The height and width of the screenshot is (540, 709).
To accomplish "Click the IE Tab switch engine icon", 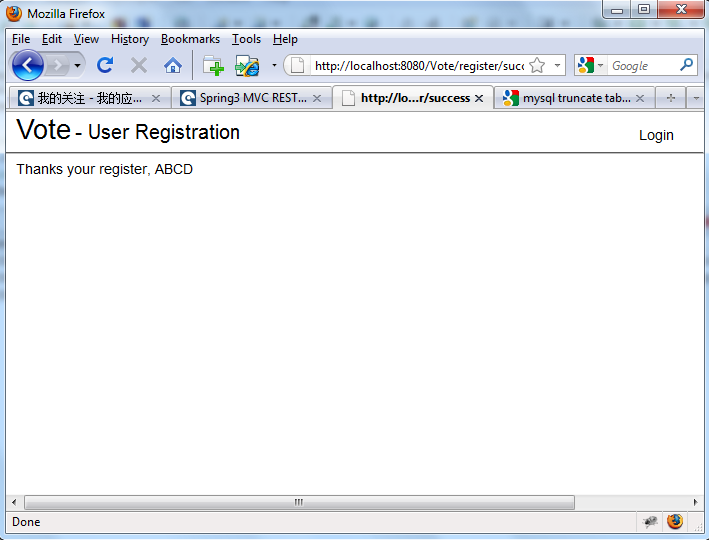I will click(x=247, y=66).
